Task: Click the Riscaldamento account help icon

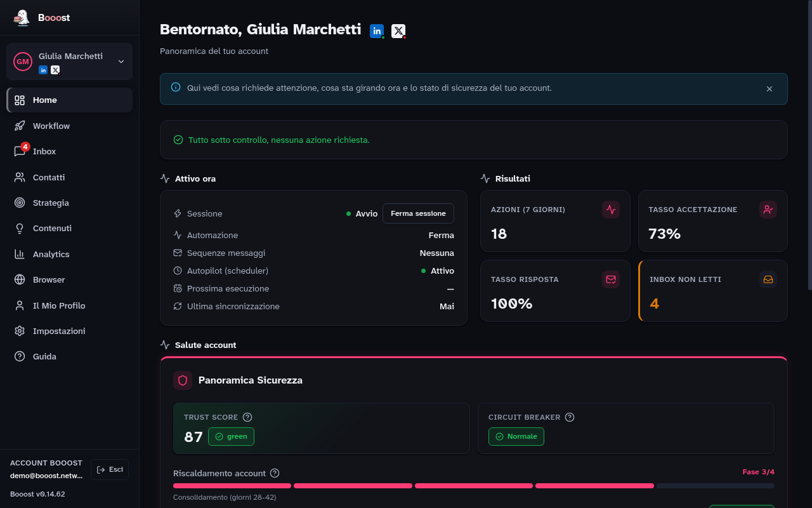Action: coord(275,473)
